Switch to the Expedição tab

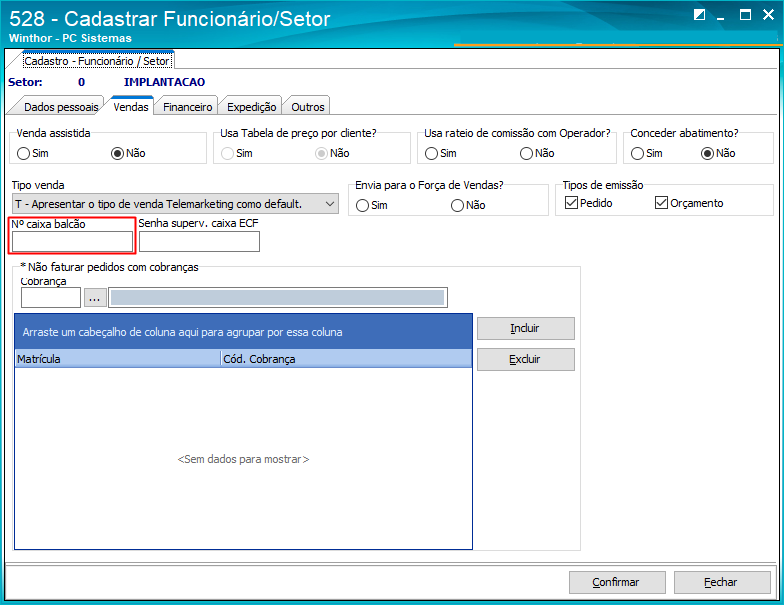coord(252,107)
